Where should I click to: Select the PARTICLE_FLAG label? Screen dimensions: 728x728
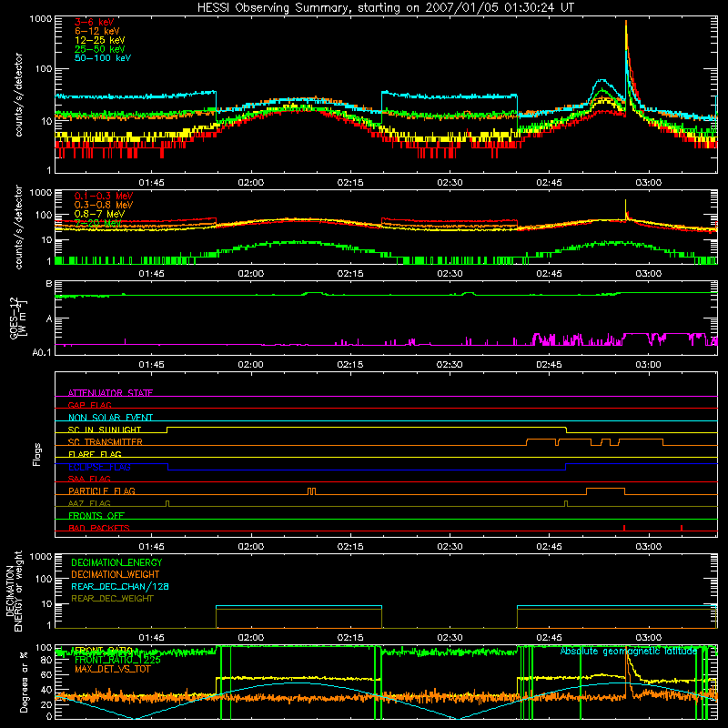[x=102, y=491]
